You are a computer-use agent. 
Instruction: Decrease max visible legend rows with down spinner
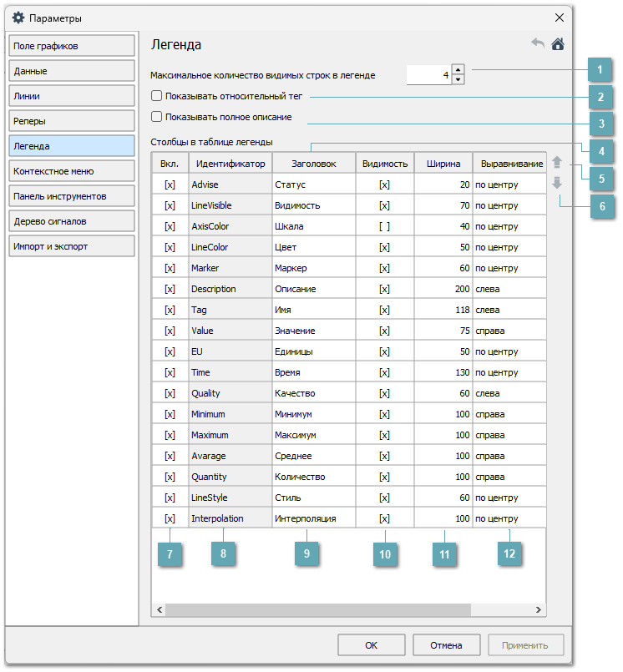[x=458, y=79]
